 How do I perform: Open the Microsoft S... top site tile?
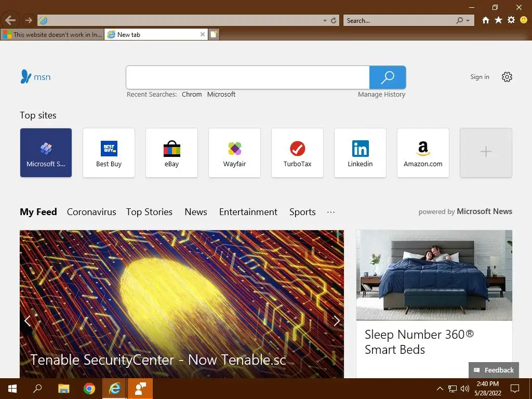coord(46,153)
